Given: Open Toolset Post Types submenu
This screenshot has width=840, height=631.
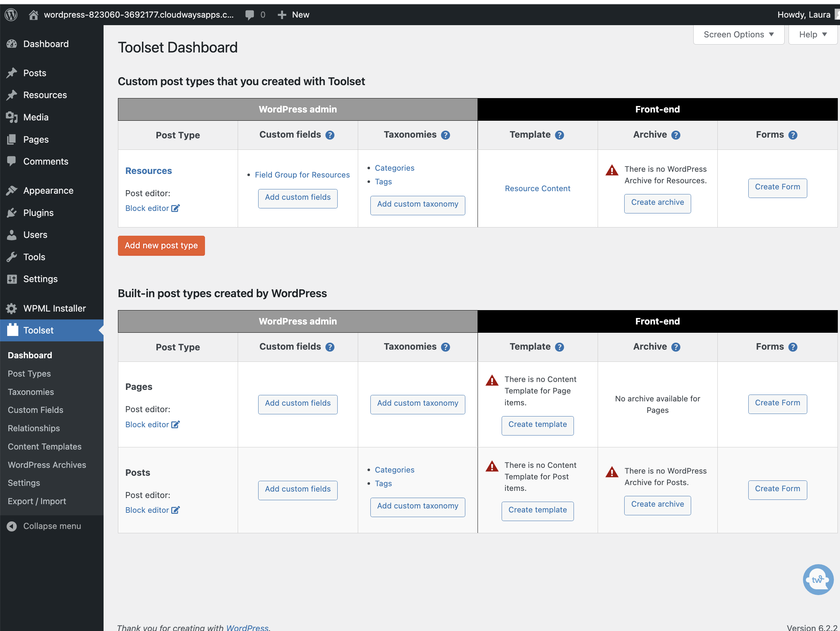Looking at the screenshot, I should pos(29,374).
